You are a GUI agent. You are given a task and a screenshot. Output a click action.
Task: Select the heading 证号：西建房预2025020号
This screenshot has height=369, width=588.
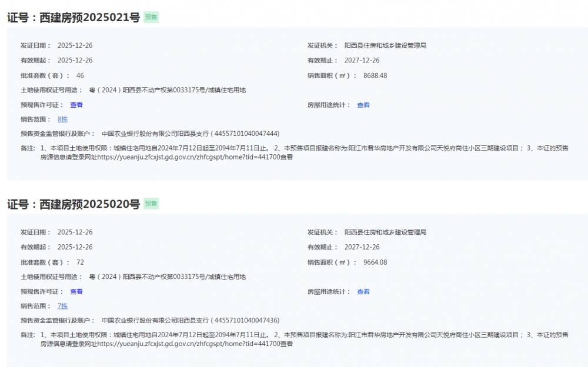point(73,204)
